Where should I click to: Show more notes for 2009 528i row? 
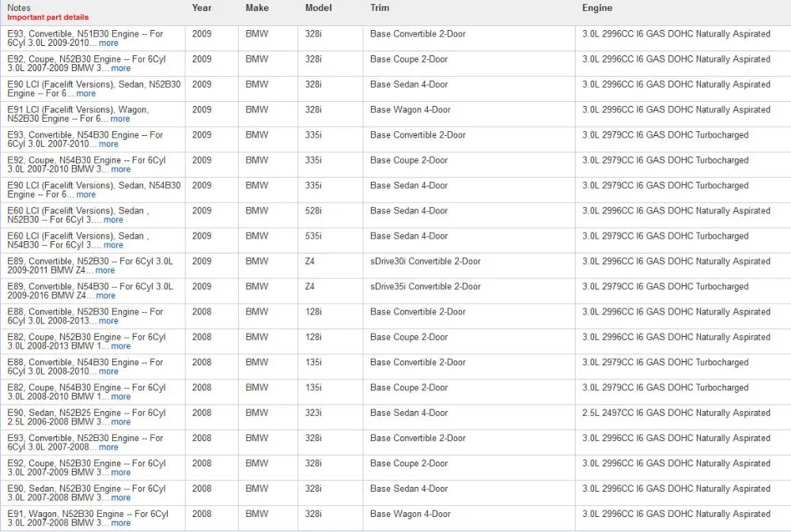(x=113, y=220)
